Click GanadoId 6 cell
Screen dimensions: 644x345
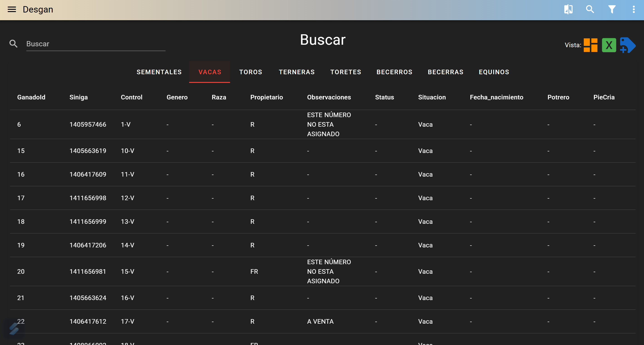click(19, 124)
